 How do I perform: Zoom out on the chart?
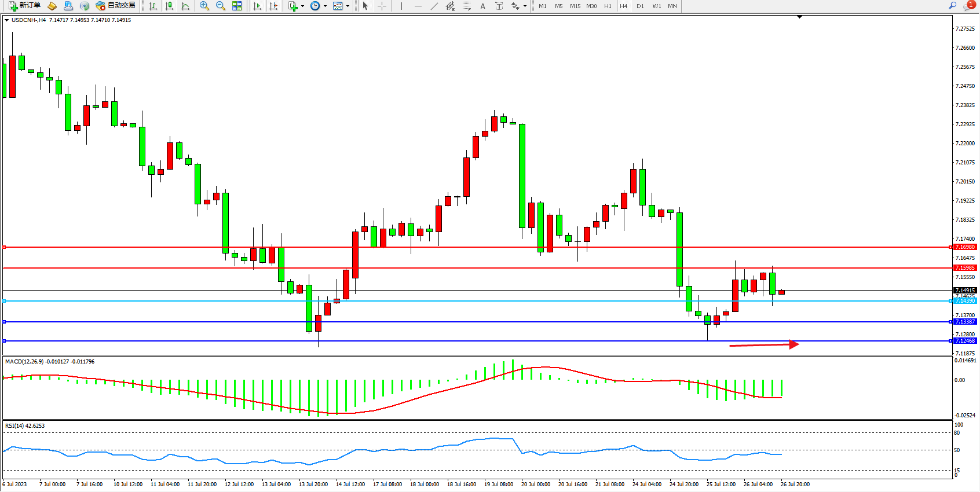click(221, 6)
